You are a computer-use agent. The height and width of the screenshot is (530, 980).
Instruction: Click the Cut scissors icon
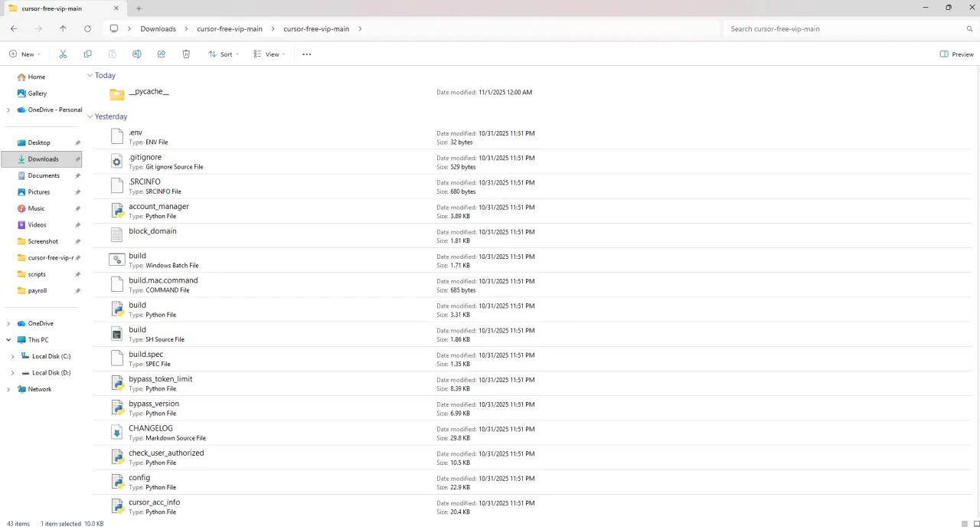tap(63, 54)
